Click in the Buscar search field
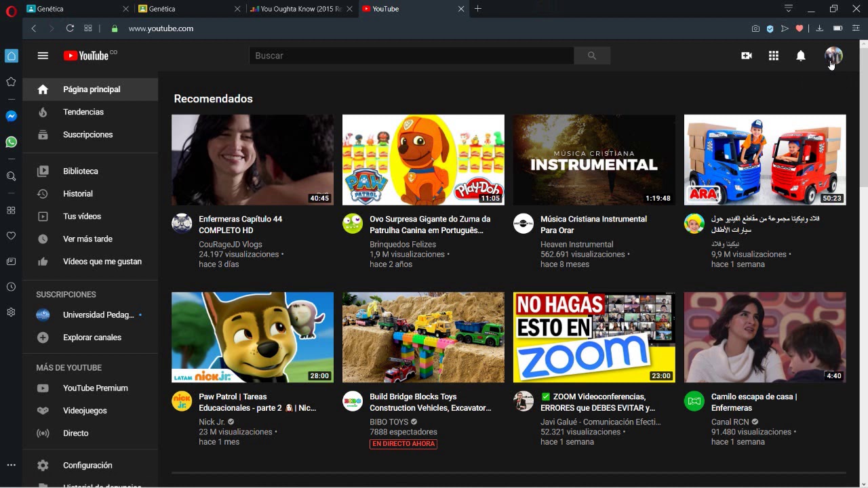This screenshot has height=488, width=868. [x=412, y=56]
